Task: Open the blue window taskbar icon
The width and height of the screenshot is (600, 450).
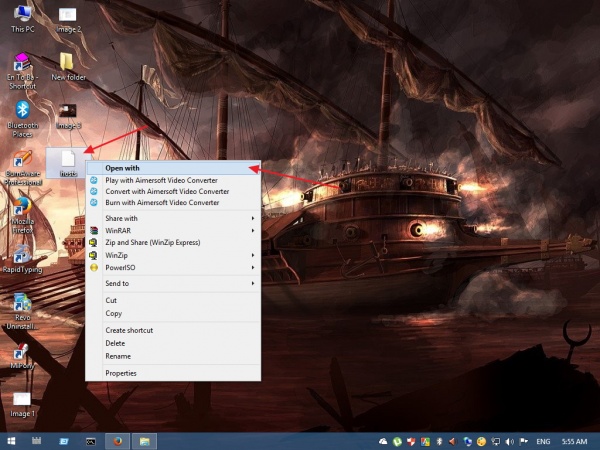Action: click(x=64, y=441)
